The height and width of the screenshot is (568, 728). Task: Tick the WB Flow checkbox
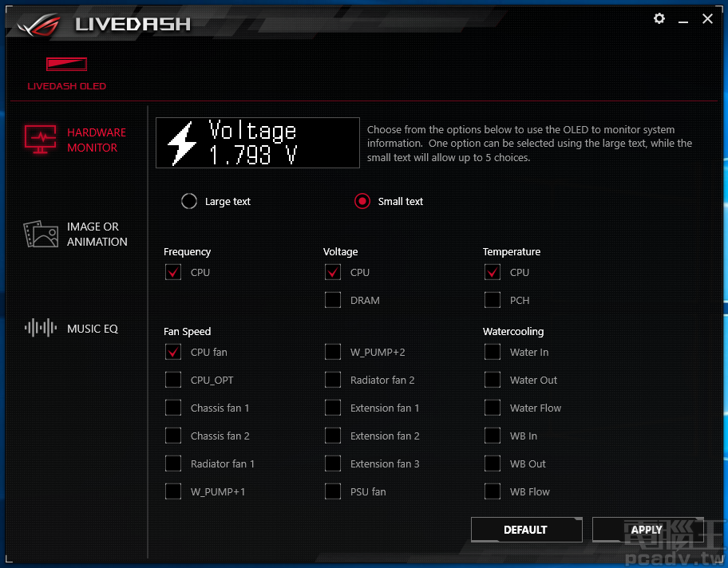pos(493,491)
